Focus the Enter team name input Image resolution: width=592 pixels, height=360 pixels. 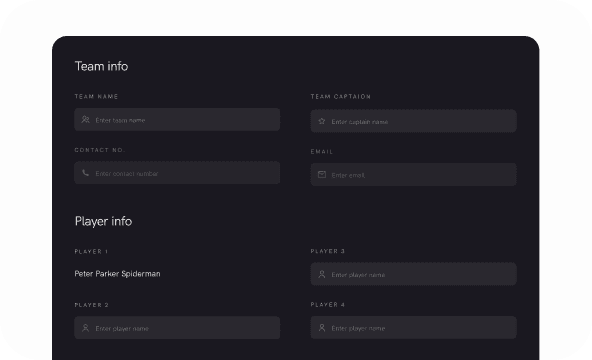click(x=177, y=120)
